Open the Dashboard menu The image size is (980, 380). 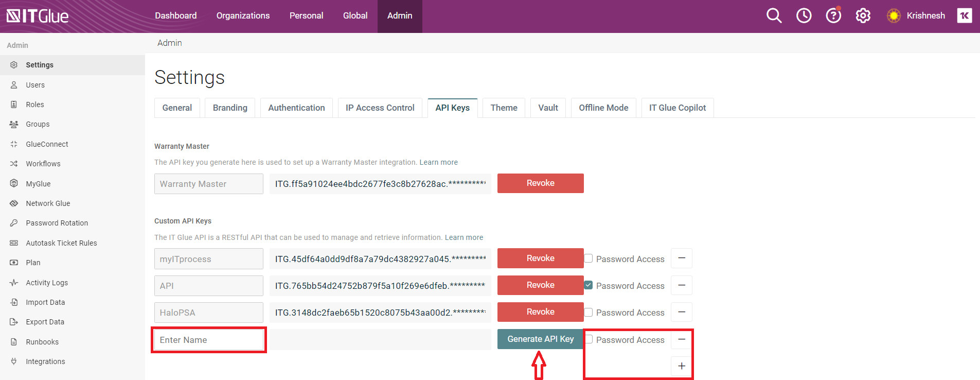pos(176,15)
